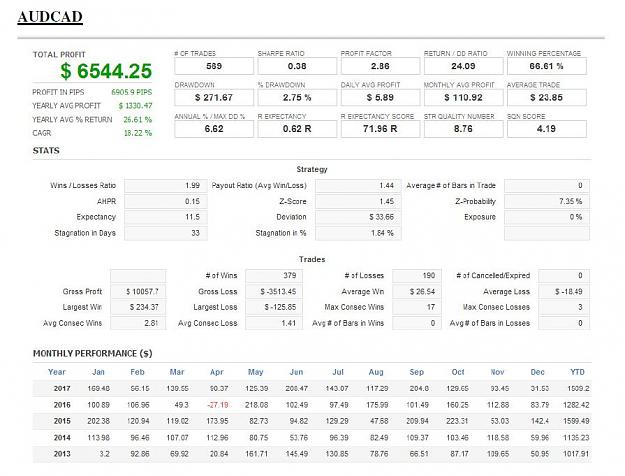Click the MONTHLY PERFORMANCE ($) heading
Screen dimensions: 625x476
92,354
